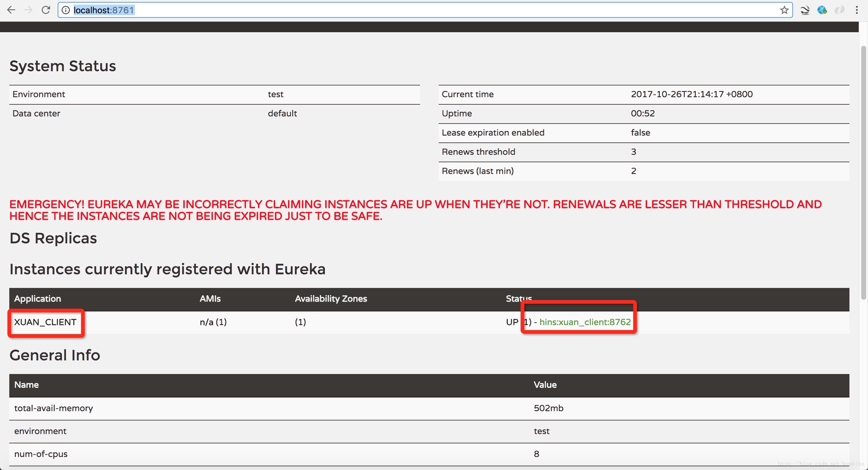Click the Application column header
868x470 pixels.
37,299
